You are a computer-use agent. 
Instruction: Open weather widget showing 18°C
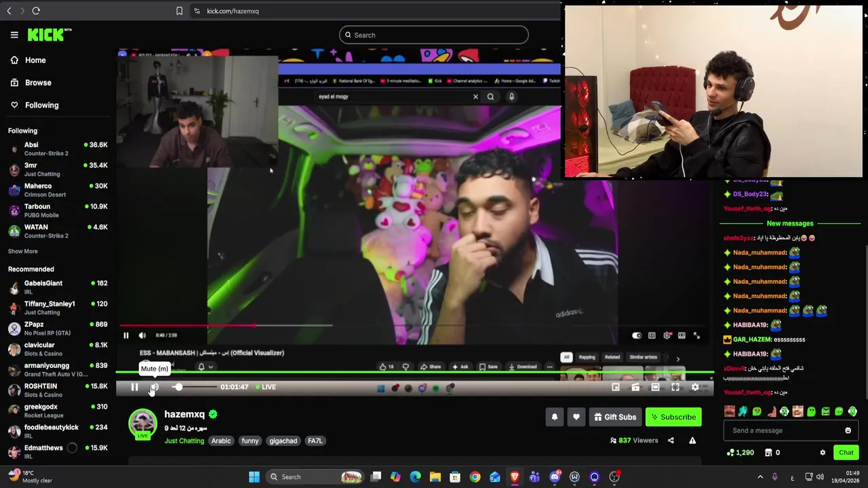(x=31, y=476)
